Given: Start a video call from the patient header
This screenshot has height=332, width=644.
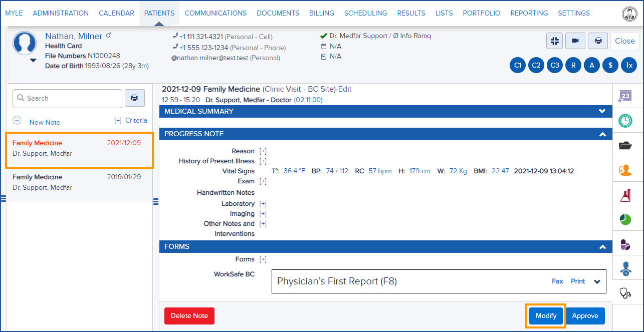Looking at the screenshot, I should [x=575, y=41].
